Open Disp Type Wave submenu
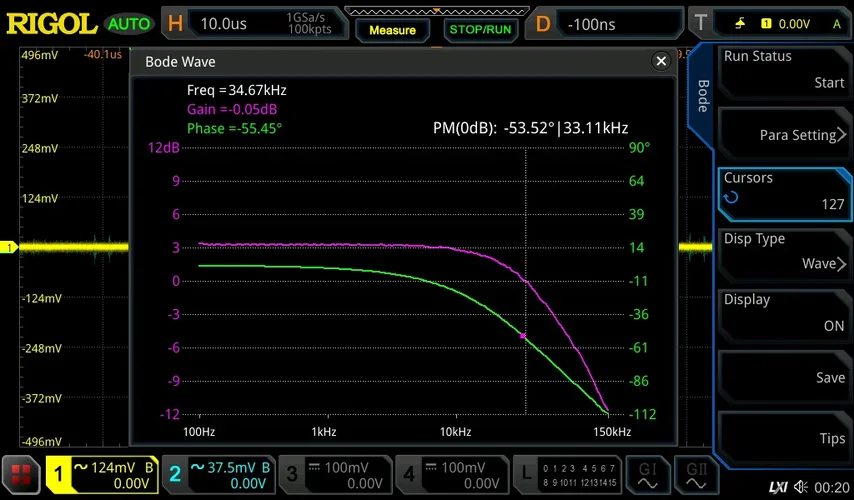The width and height of the screenshot is (854, 500). click(x=784, y=255)
